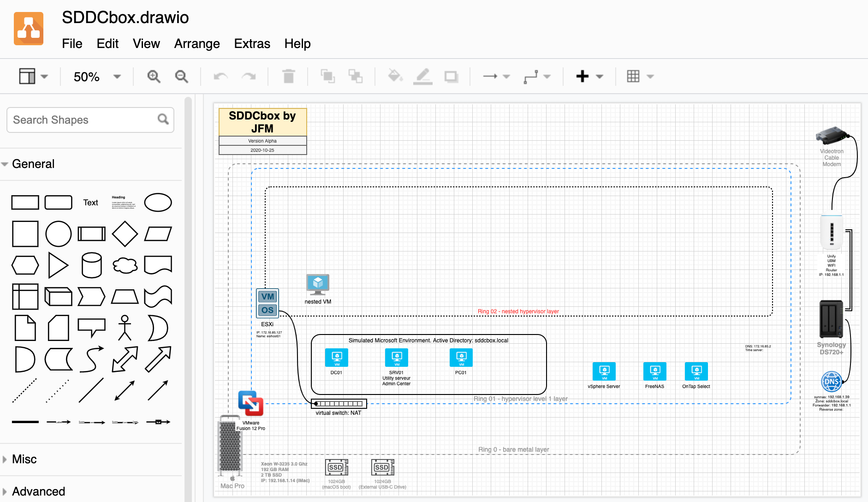
Task: Open the view panels layout dropdown
Action: coord(33,76)
